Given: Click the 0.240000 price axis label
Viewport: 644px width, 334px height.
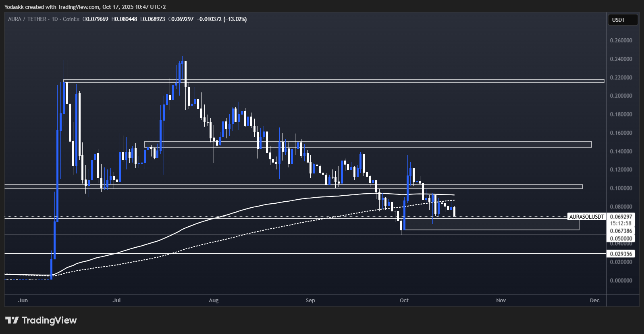Looking at the screenshot, I should [621, 59].
